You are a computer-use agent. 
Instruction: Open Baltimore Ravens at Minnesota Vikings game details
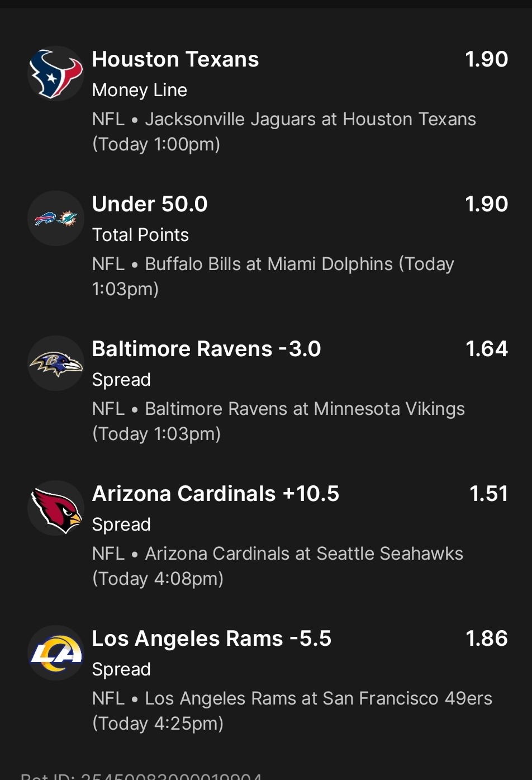pyautogui.click(x=278, y=421)
